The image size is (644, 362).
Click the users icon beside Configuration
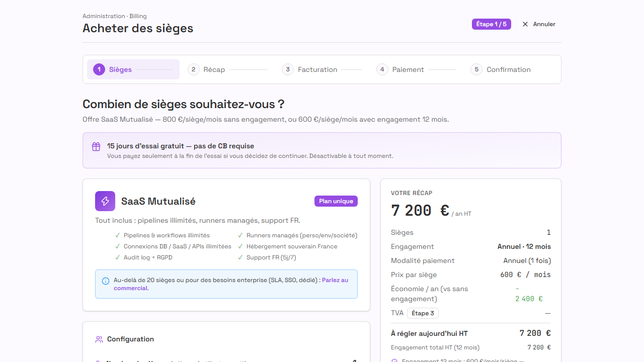click(x=99, y=339)
